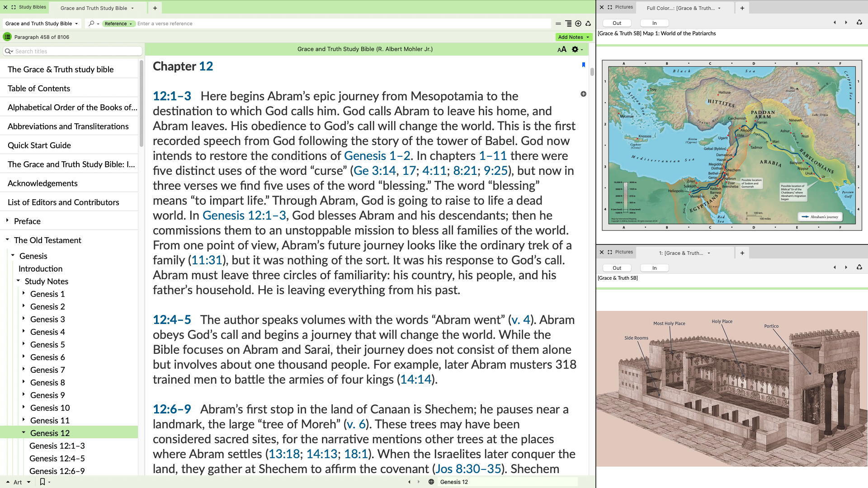Viewport: 868px width, 488px height.
Task: Click the contents pane scrollbar
Action: click(141, 104)
